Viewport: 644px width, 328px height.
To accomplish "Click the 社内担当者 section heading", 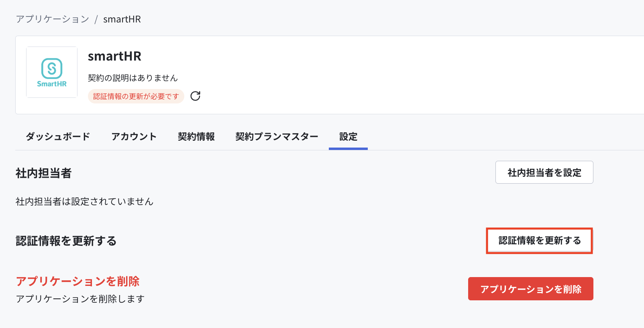I will point(44,173).
